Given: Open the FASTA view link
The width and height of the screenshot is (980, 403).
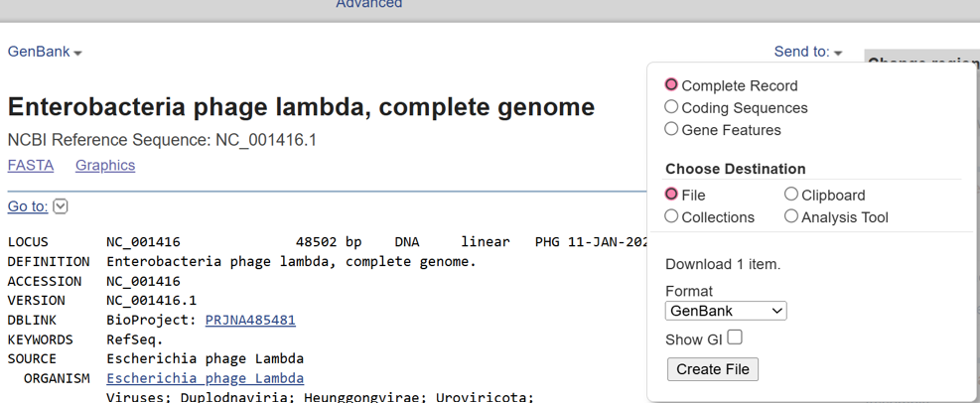Looking at the screenshot, I should (31, 165).
